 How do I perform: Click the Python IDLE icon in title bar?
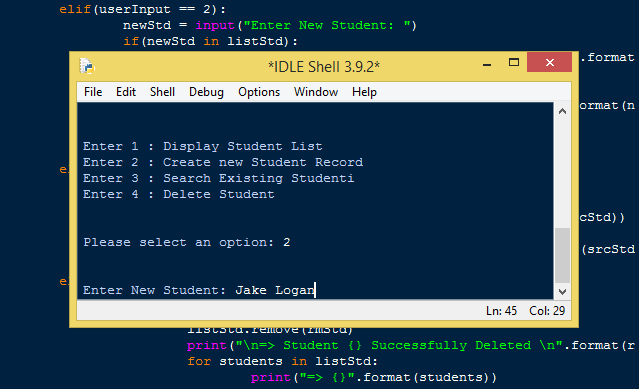(x=87, y=66)
